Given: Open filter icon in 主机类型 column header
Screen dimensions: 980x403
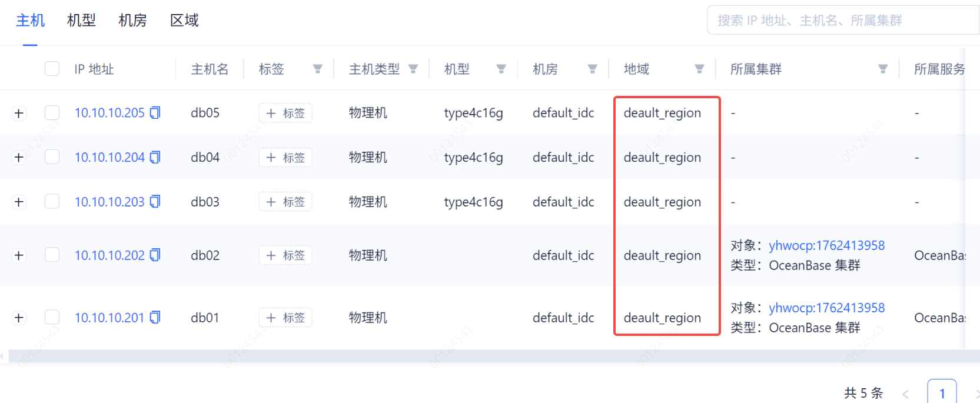Looking at the screenshot, I should pos(413,69).
